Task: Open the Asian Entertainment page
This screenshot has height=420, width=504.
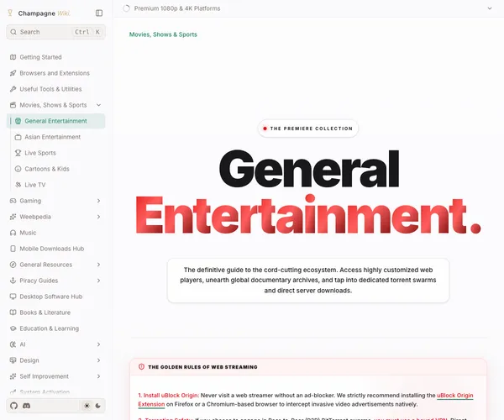Action: click(53, 137)
